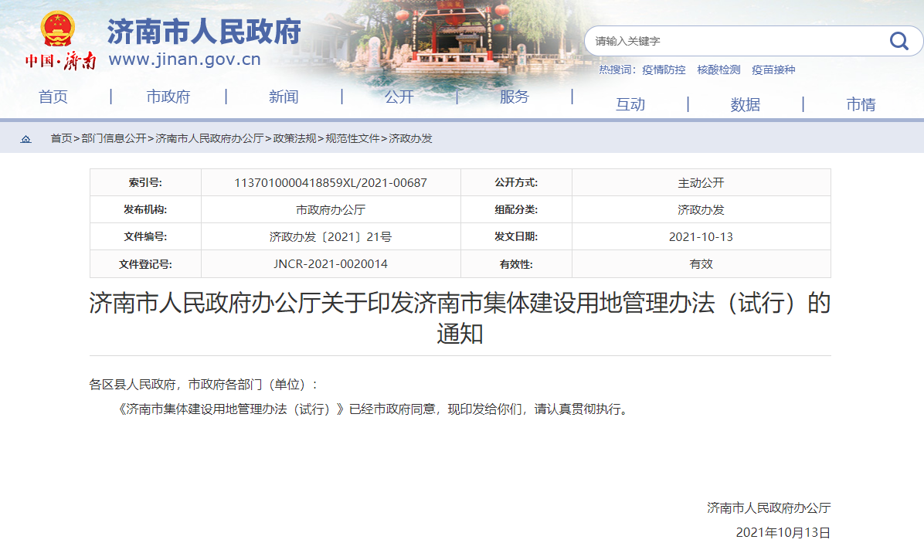This screenshot has width=924, height=560.
Task: Go to the 数据 section
Action: (746, 104)
